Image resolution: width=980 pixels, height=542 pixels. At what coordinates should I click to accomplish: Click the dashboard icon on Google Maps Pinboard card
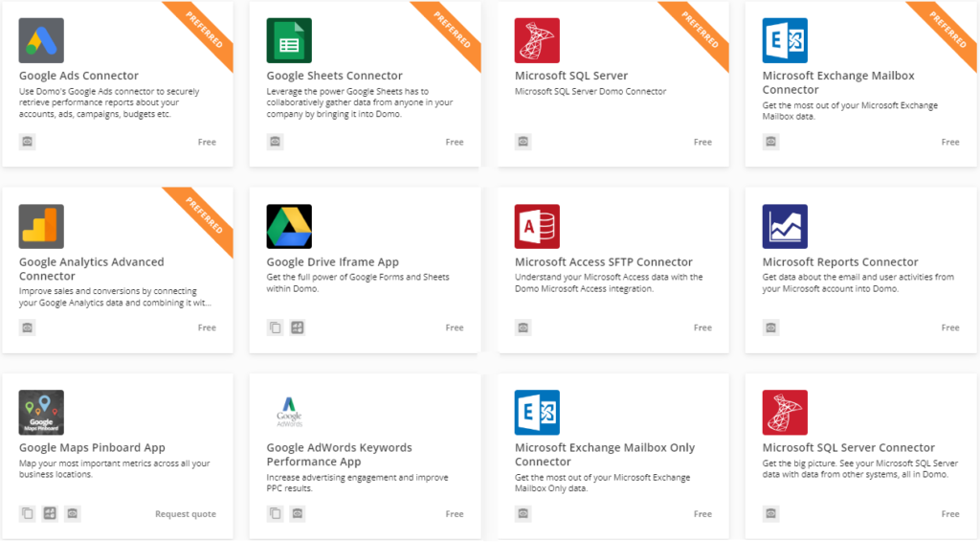pos(50,514)
